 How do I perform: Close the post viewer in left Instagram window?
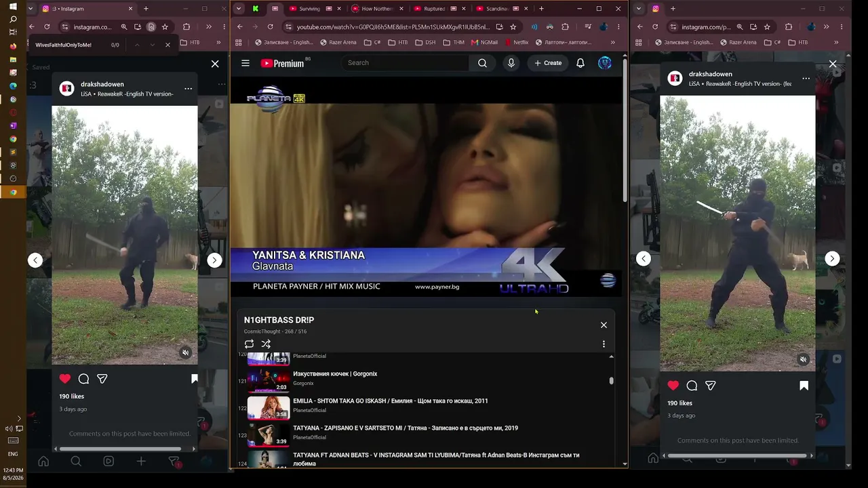tap(215, 64)
